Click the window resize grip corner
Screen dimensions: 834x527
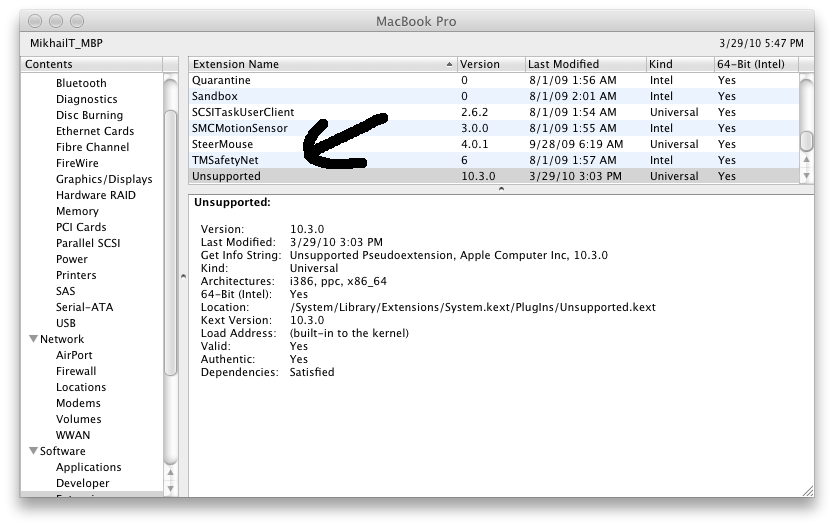pos(807,491)
